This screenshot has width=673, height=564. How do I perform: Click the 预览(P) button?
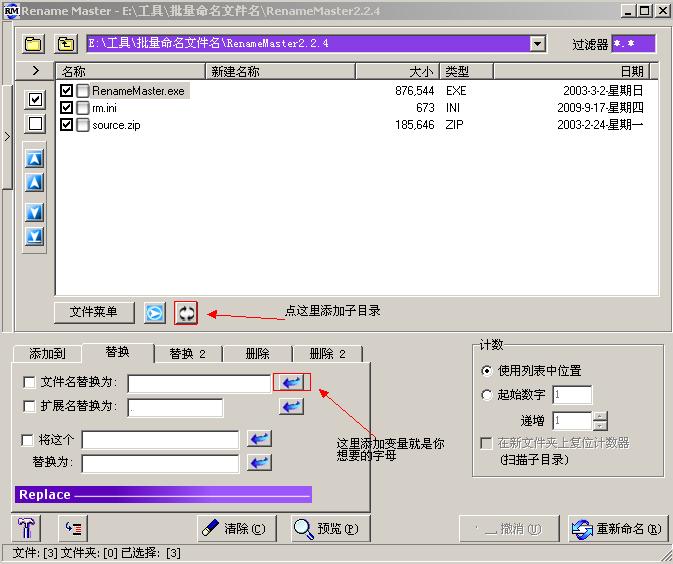330,528
